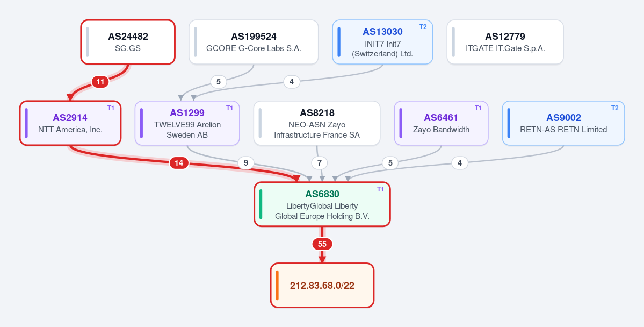Screen dimensions: 644x327
Task: Select the AS9002 RETN-AS node
Action: click(x=563, y=123)
